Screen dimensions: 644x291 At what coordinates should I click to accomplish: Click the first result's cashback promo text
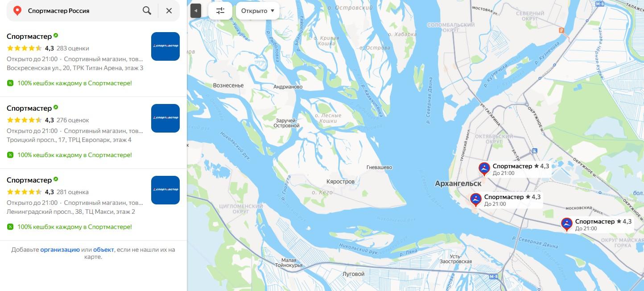tap(74, 83)
